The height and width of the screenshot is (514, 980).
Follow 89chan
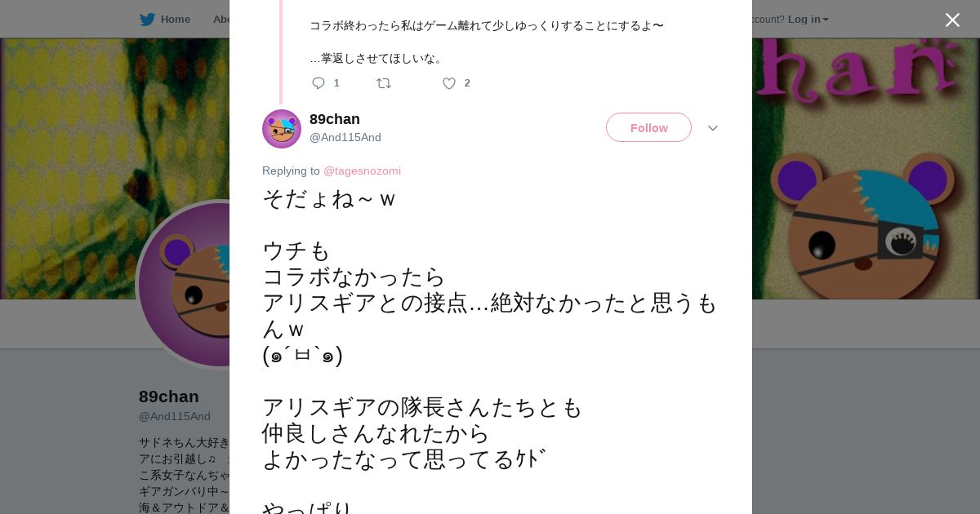(648, 128)
